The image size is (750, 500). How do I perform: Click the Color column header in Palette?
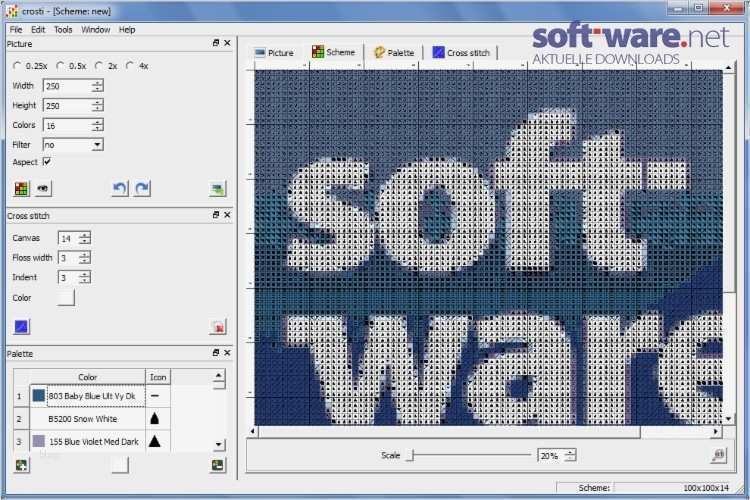[88, 377]
